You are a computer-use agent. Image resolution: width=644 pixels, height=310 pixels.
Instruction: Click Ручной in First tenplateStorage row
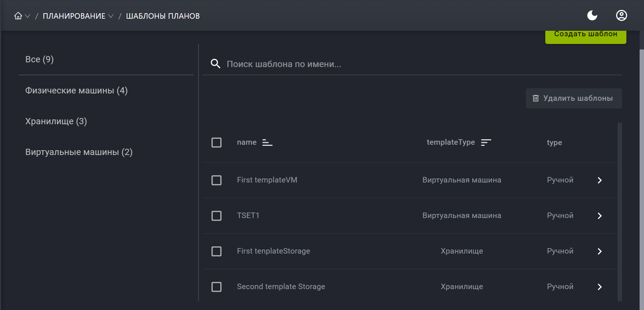coord(560,251)
